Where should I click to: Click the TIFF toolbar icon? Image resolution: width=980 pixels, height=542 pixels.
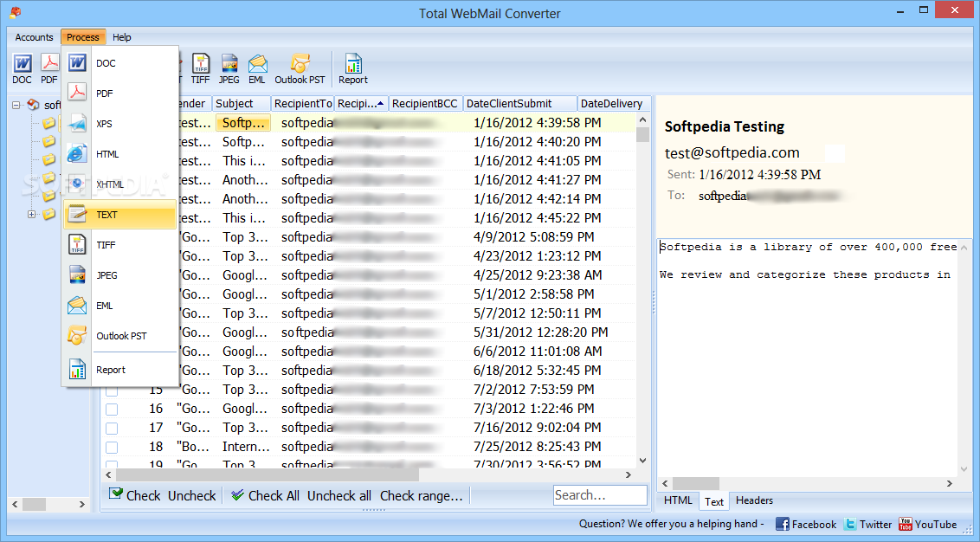pyautogui.click(x=200, y=68)
